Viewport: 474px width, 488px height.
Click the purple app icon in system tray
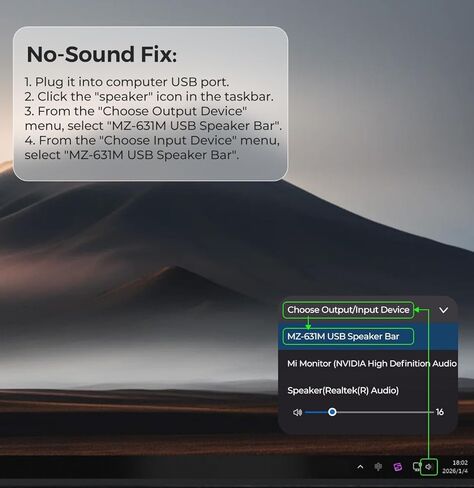pos(397,467)
